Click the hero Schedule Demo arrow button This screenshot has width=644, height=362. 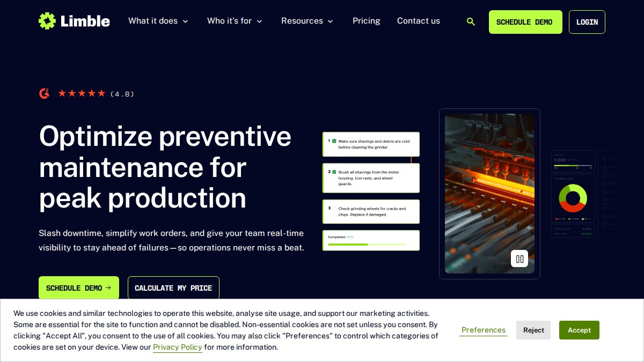pos(79,288)
